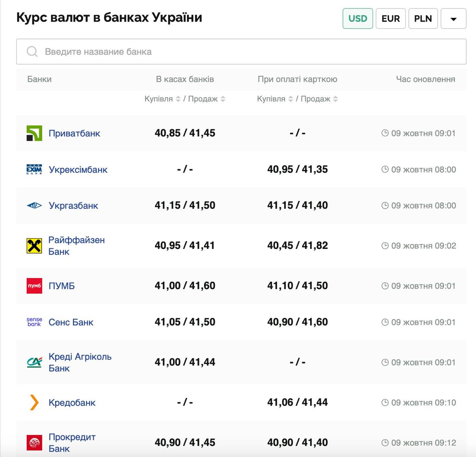Click the Privatbank logo icon
Screen dimensions: 476x457
[x=34, y=133]
